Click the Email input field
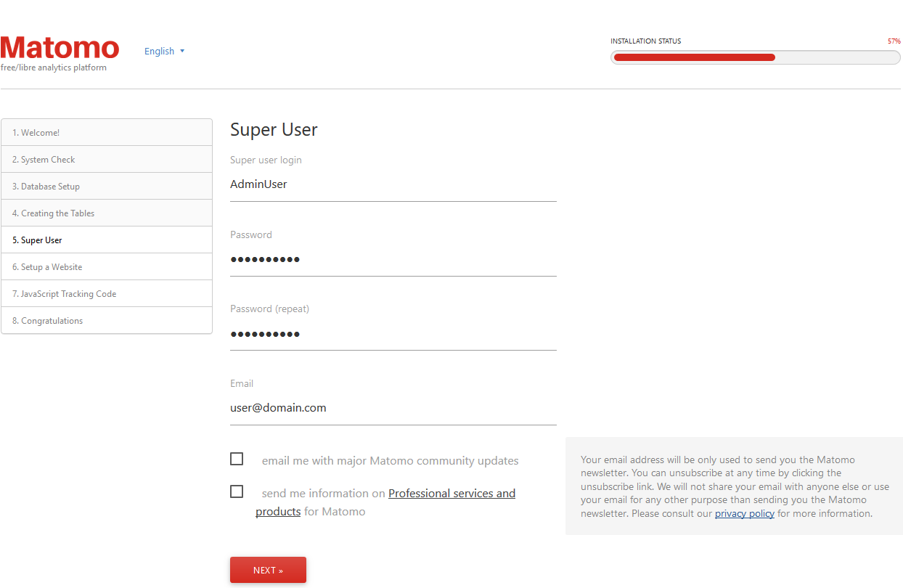The width and height of the screenshot is (903, 588). (x=393, y=408)
